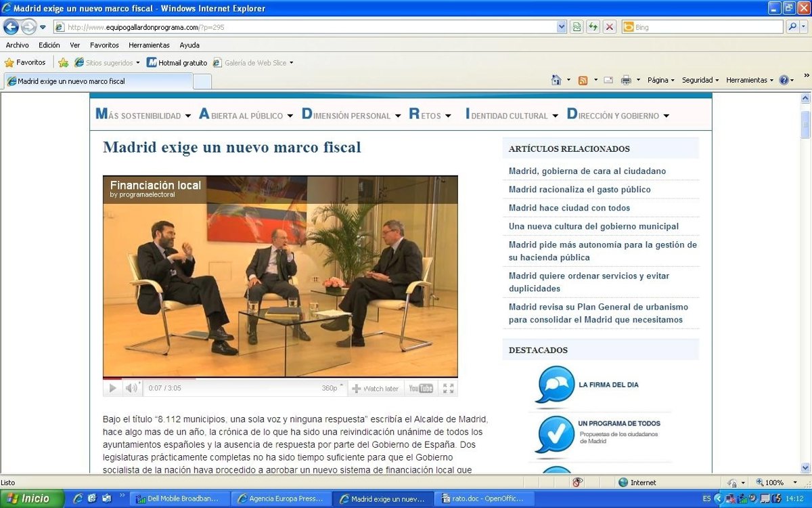Open the Favoritos menu in menu bar
Screen dimensions: 812x508
pos(104,45)
